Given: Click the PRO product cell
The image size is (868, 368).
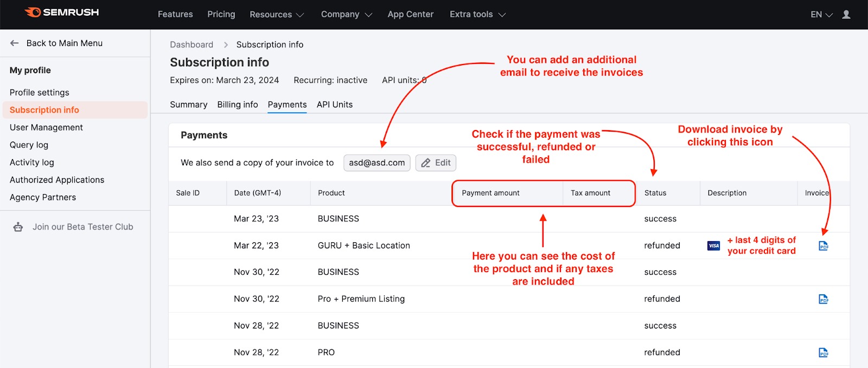Looking at the screenshot, I should pyautogui.click(x=326, y=353).
